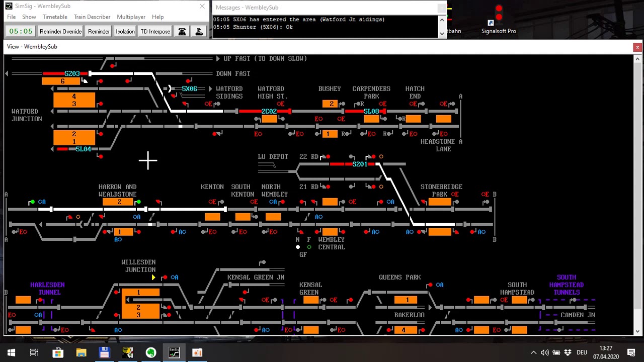Open Microsoft Store from the taskbar
Viewport: 644px width, 362px height.
(x=58, y=352)
